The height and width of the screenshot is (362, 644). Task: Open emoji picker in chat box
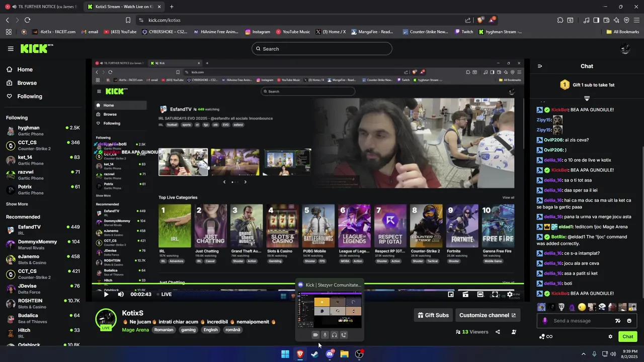(x=629, y=321)
